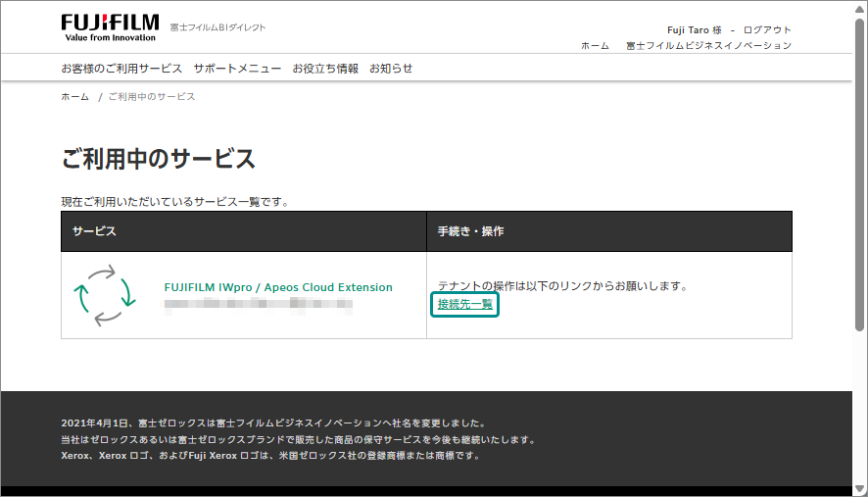The width and height of the screenshot is (868, 497).
Task: Click the vertical scrollbar thumb
Action: [x=860, y=174]
